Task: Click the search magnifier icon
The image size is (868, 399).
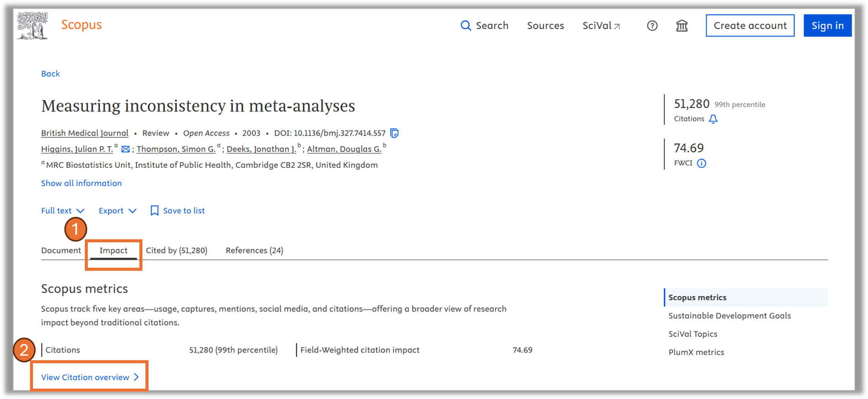Action: coord(465,26)
